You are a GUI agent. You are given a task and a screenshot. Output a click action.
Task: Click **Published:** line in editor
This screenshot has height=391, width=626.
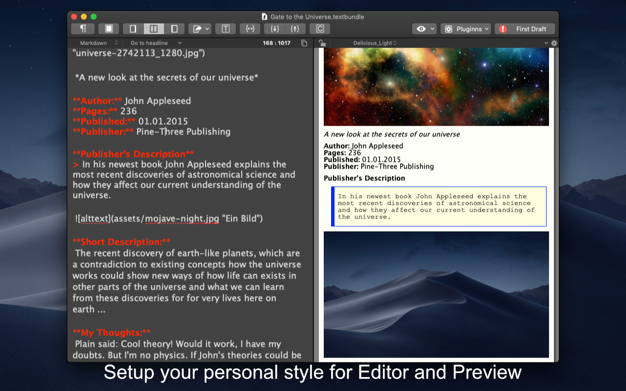pyautogui.click(x=130, y=121)
